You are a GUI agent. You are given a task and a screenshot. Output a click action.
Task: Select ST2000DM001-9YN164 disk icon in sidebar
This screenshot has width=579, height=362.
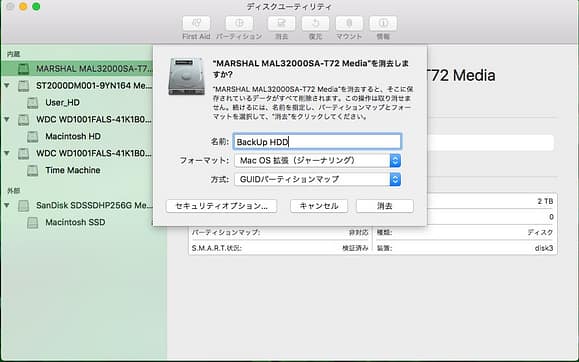pos(24,86)
